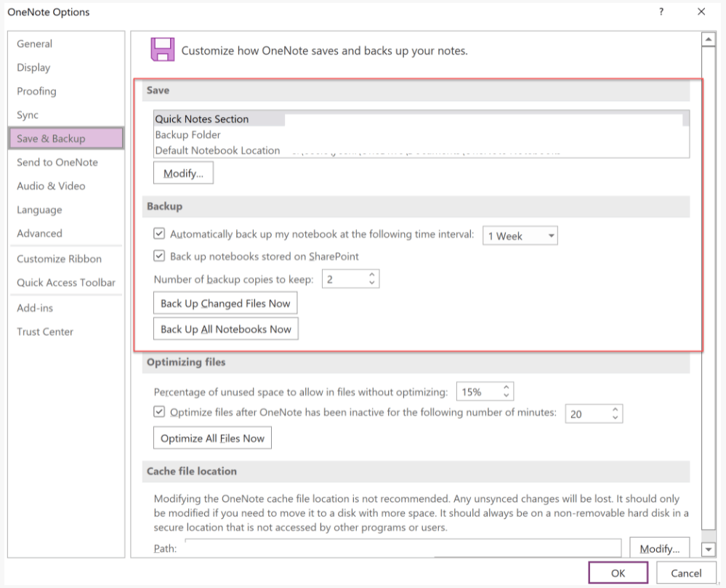Open Quick Access Toolbar settings
The height and width of the screenshot is (588, 726).
[66, 283]
